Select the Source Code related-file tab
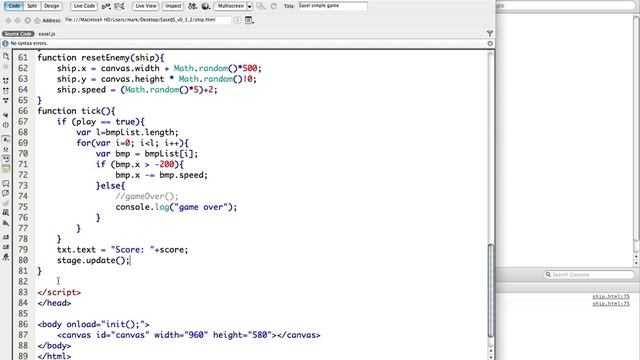 pos(18,34)
